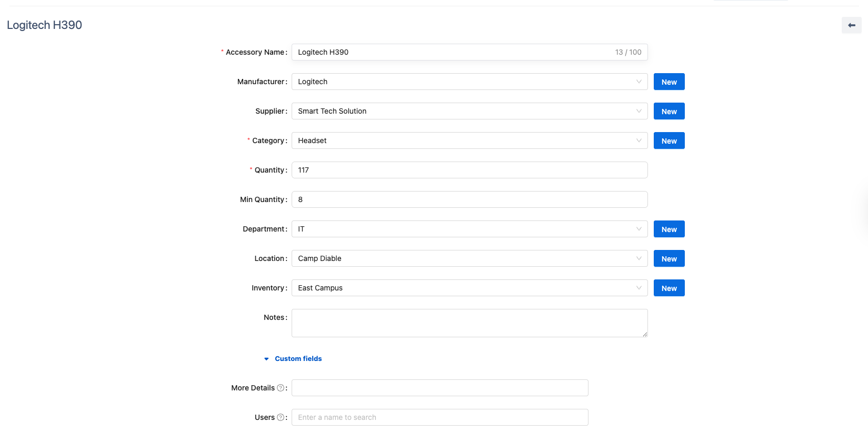Click the More Details help icon

[x=281, y=388]
